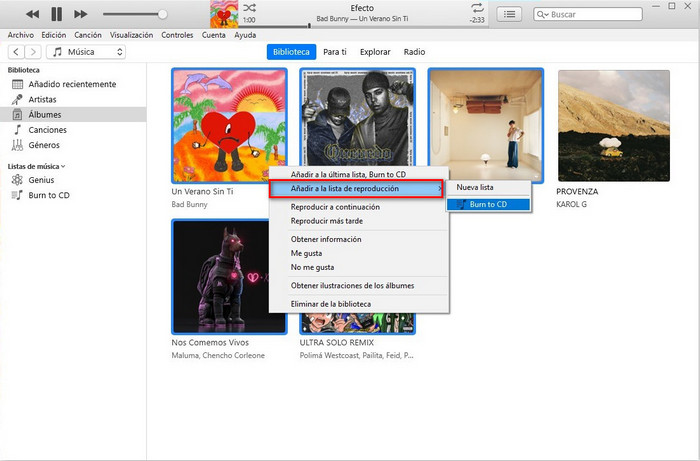Choose Obtener información
Viewport: 700px width, 461px height.
[x=359, y=239]
